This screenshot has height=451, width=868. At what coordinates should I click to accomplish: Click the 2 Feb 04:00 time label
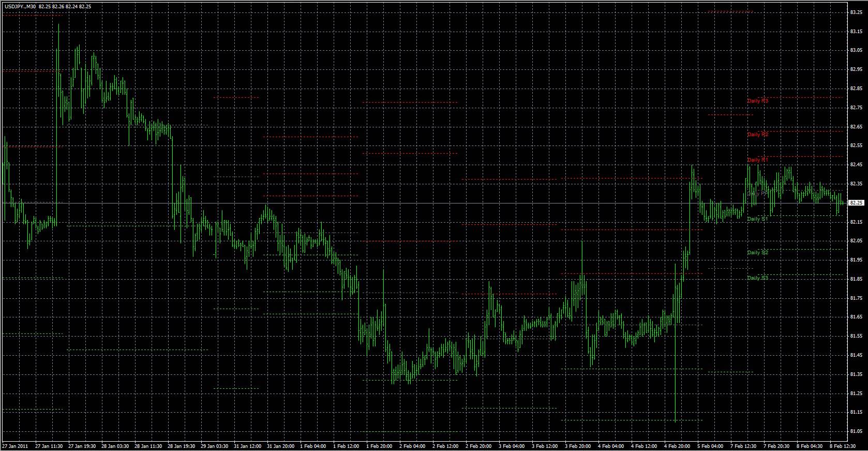pyautogui.click(x=413, y=446)
